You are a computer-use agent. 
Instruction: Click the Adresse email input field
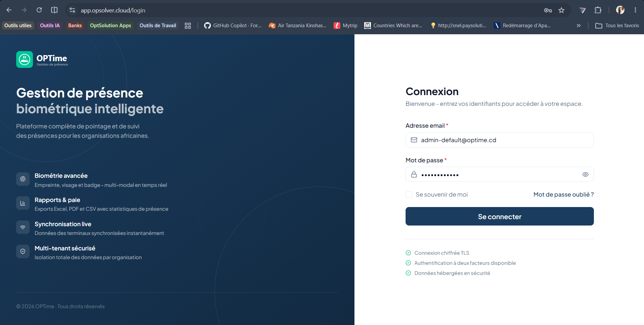pyautogui.click(x=499, y=140)
